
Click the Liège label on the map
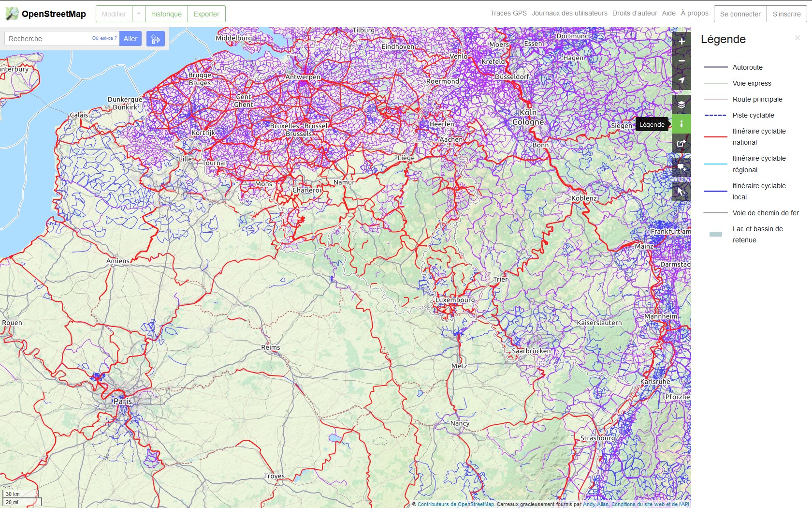point(406,158)
